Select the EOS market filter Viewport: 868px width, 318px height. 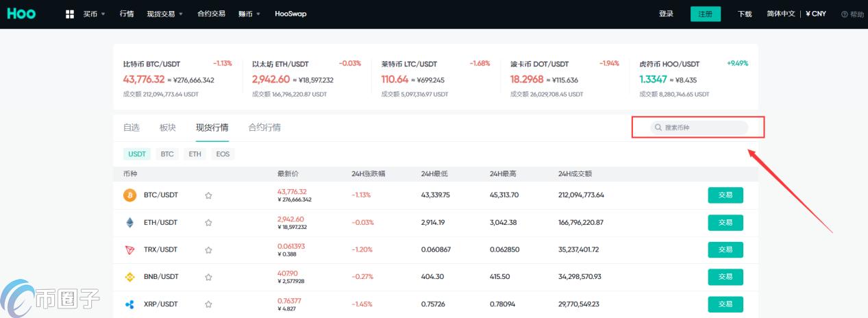tap(223, 154)
